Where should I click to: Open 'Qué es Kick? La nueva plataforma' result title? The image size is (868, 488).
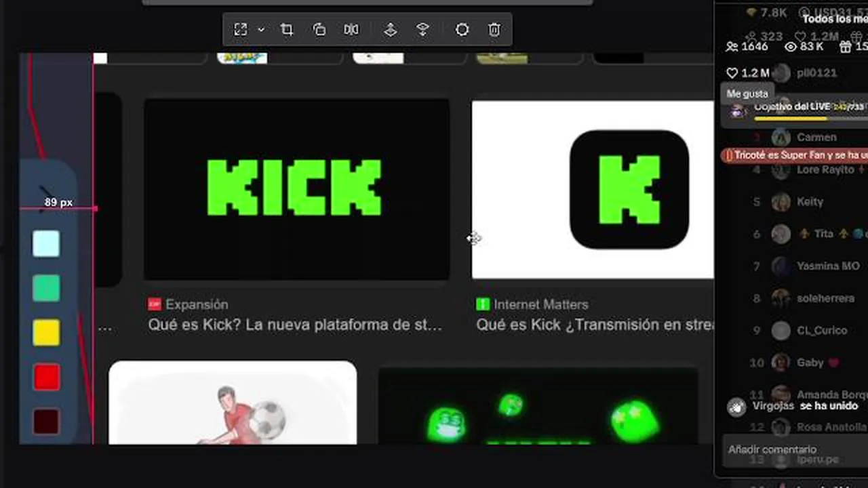pyautogui.click(x=295, y=325)
